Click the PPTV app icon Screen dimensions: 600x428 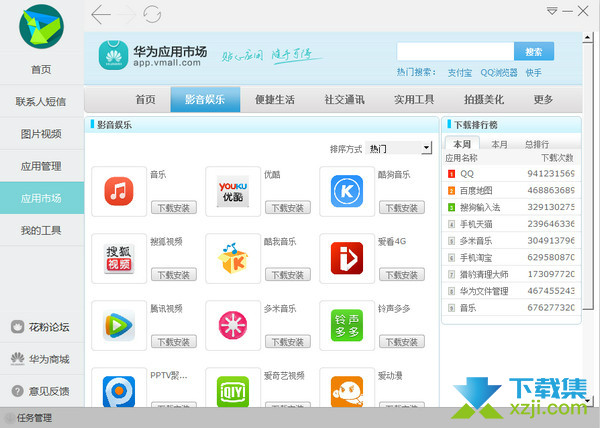(119, 391)
